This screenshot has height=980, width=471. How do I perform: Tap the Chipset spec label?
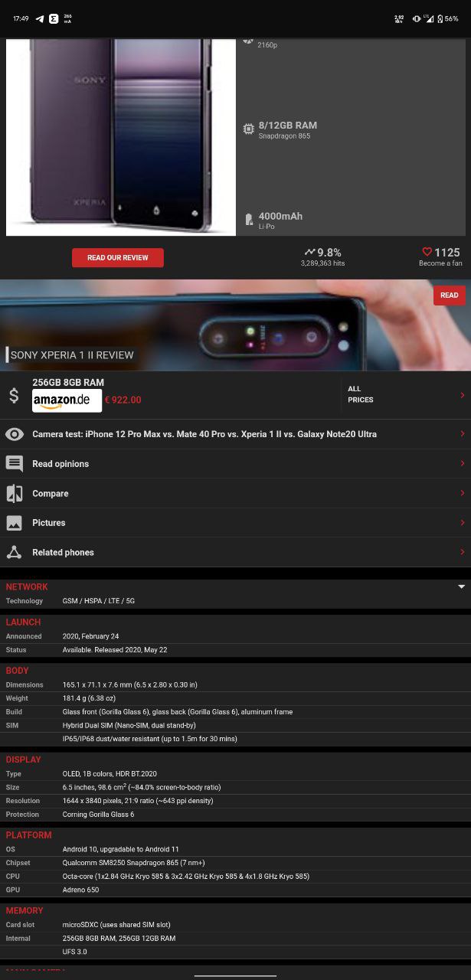(x=18, y=863)
